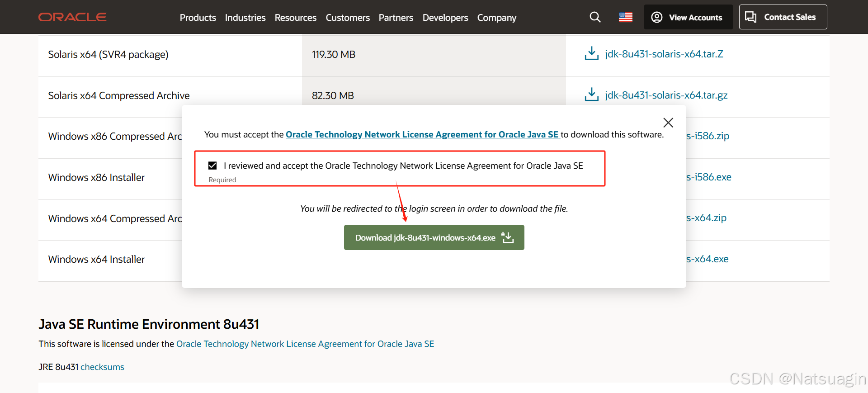868x393 pixels.
Task: Click the partially hidden i586.zip link
Action: tap(708, 136)
